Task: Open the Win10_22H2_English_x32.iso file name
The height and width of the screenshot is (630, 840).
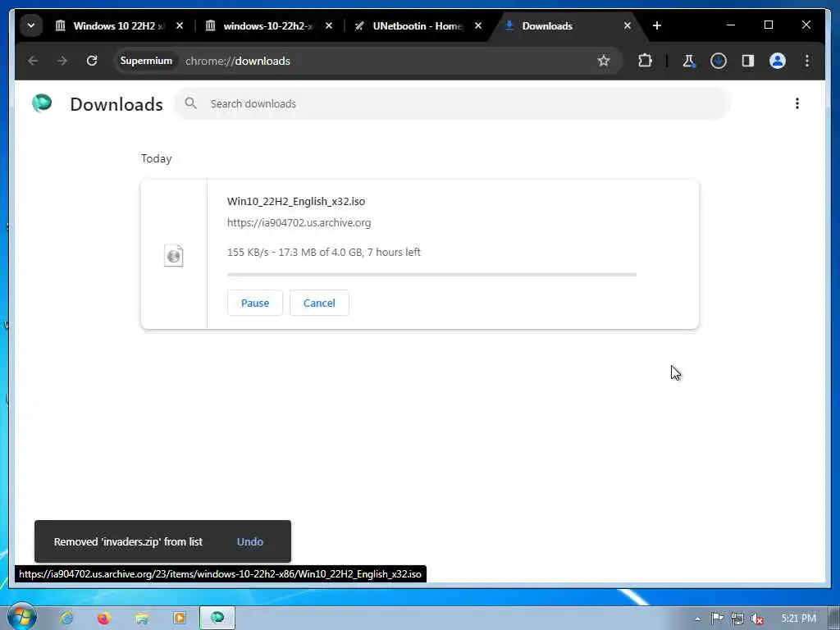Action: [x=295, y=202]
